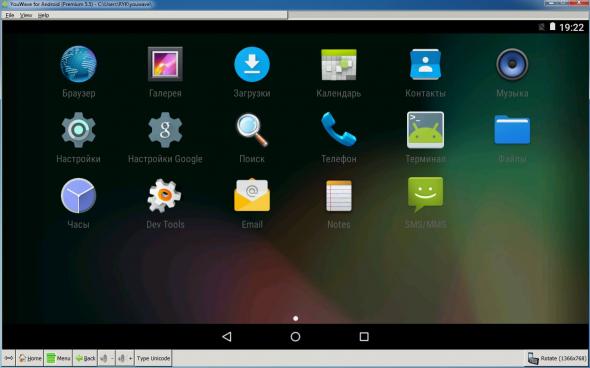The width and height of the screenshot is (590, 368).
Task: Check the battery icon in status bar
Action: coord(552,26)
